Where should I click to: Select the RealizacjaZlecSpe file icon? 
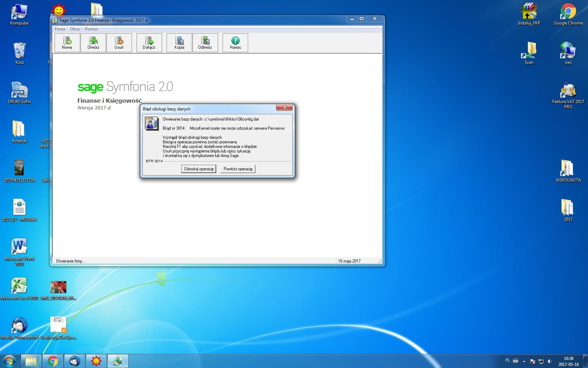pos(58,328)
